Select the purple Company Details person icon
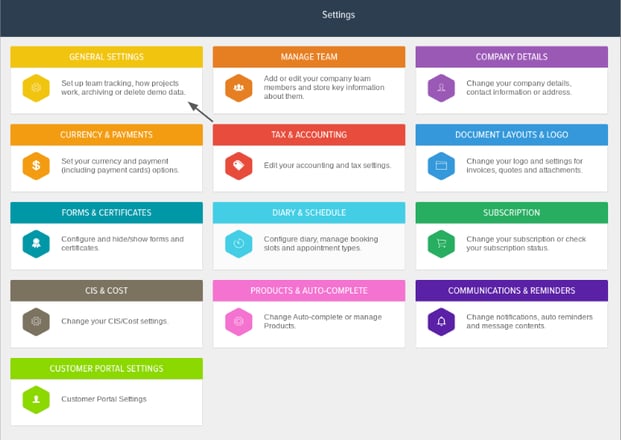Image resolution: width=621 pixels, height=440 pixels. pyautogui.click(x=441, y=88)
